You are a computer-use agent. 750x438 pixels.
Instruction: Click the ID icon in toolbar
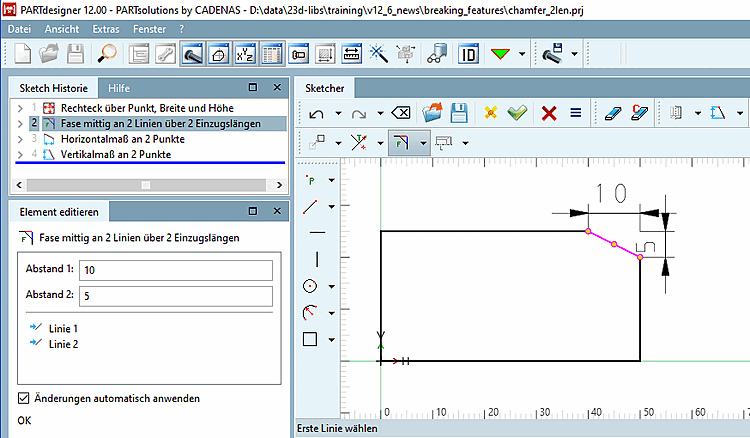point(468,54)
